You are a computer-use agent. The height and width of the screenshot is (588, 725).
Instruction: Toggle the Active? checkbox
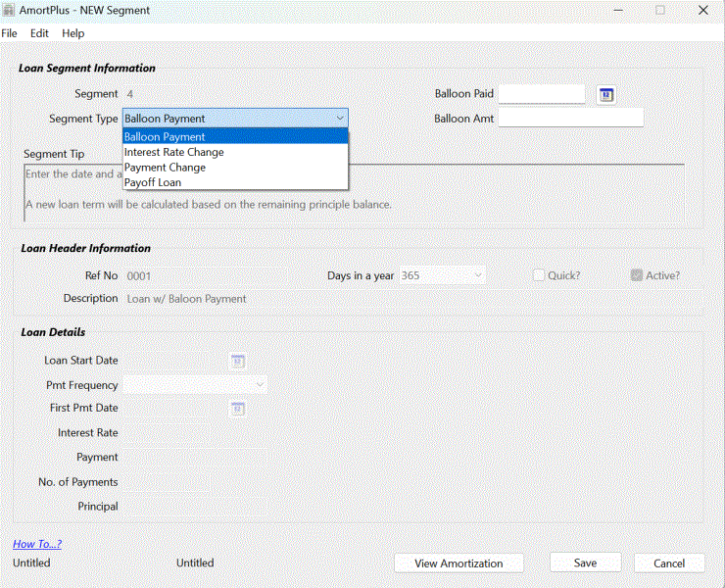637,275
